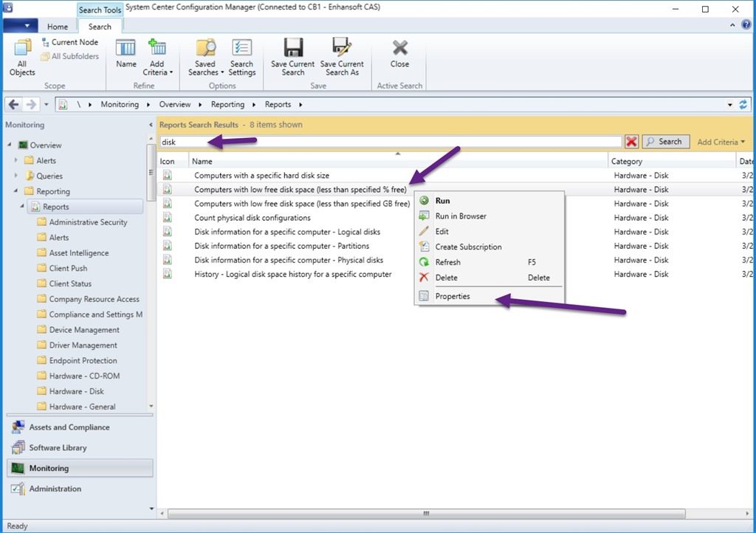Sort by the Category column header

coord(672,161)
